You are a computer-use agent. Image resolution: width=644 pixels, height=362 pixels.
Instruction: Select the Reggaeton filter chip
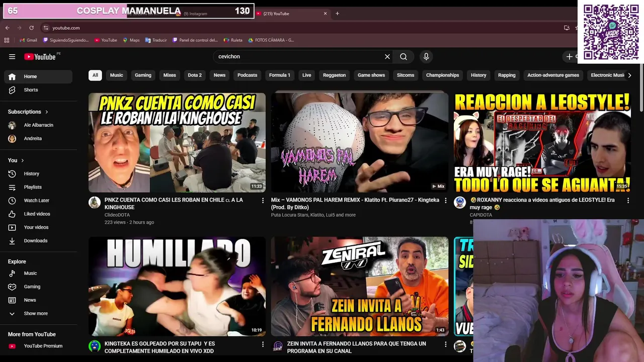tap(335, 75)
